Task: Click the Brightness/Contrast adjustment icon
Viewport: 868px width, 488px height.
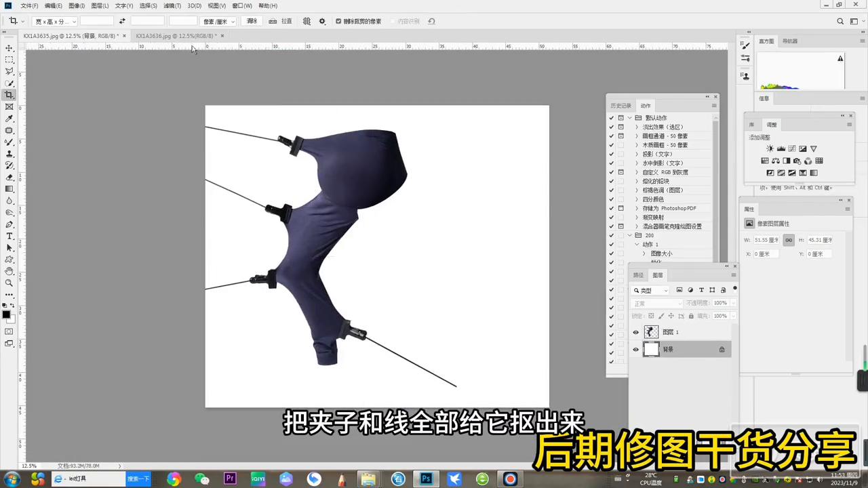Action: click(770, 148)
